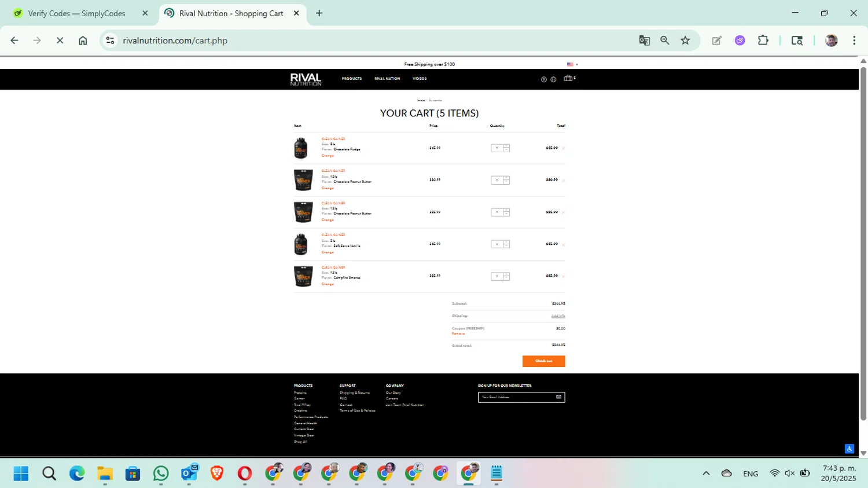868x488 pixels.
Task: Open Brave browser from the taskbar
Action: [x=217, y=474]
